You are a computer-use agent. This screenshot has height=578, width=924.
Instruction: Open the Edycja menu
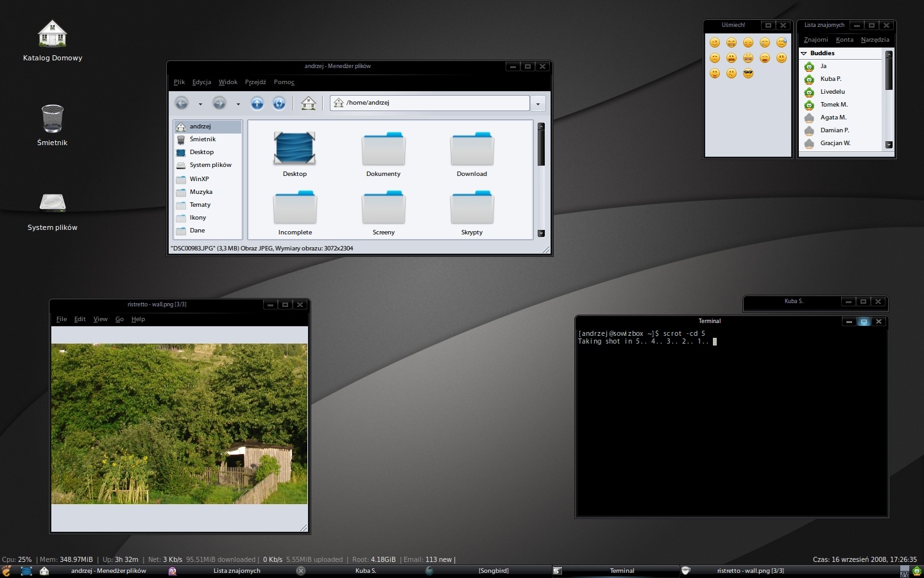(x=201, y=82)
